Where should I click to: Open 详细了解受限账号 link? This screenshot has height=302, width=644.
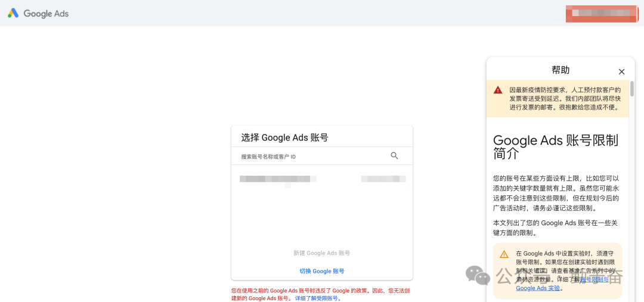click(318, 298)
